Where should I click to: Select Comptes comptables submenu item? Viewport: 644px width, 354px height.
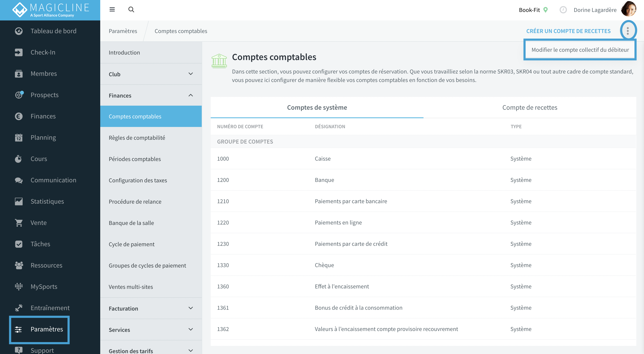(151, 116)
